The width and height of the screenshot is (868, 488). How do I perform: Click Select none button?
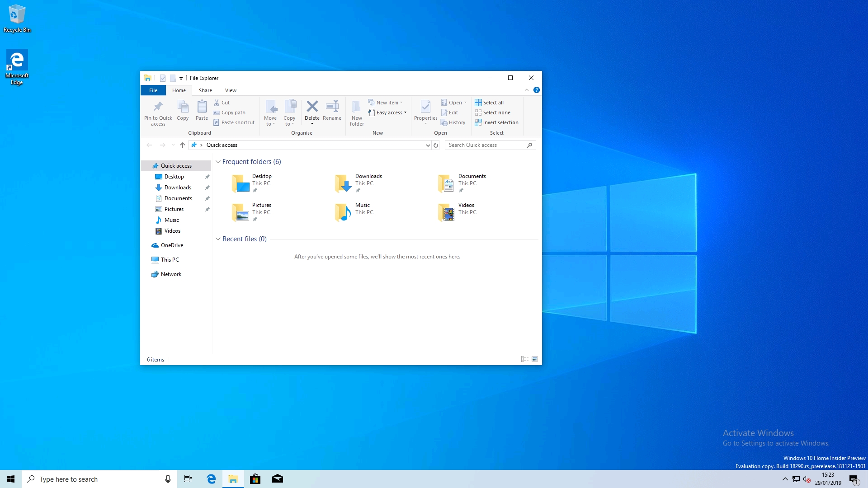pos(496,113)
